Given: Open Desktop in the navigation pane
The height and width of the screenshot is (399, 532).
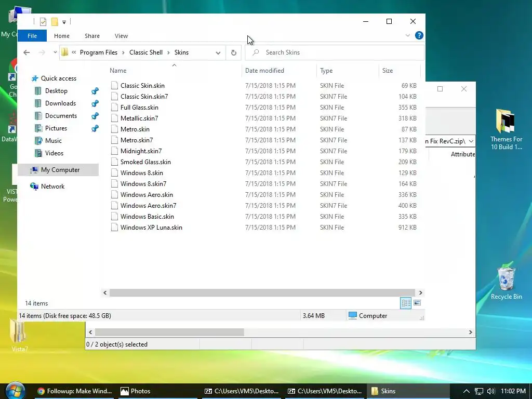Looking at the screenshot, I should pyautogui.click(x=51, y=91).
